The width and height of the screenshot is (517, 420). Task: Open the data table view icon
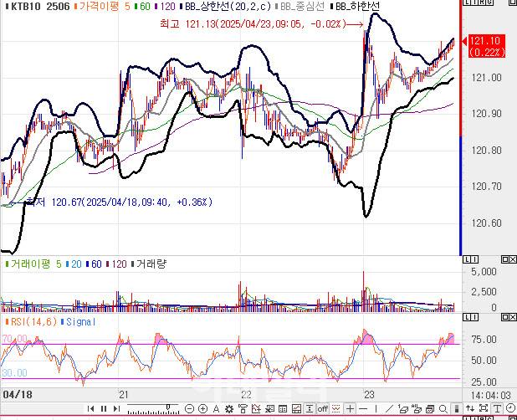(283, 409)
